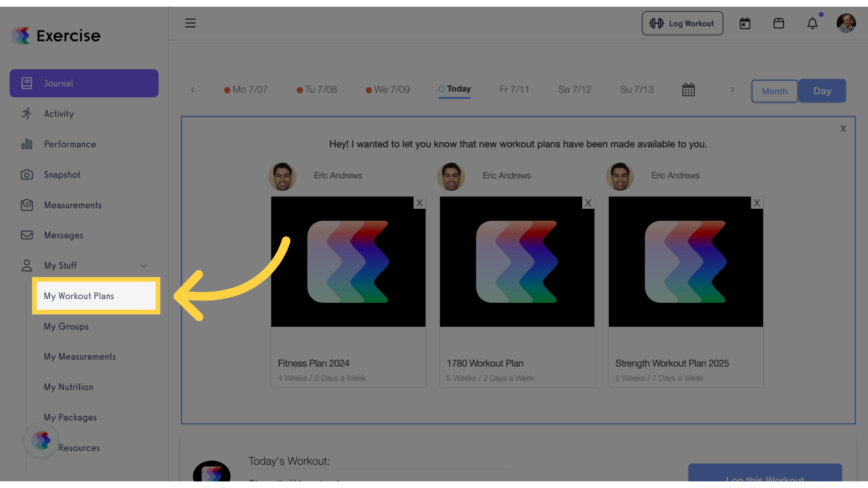Click the Today's Workout heading
868x488 pixels.
tap(289, 461)
